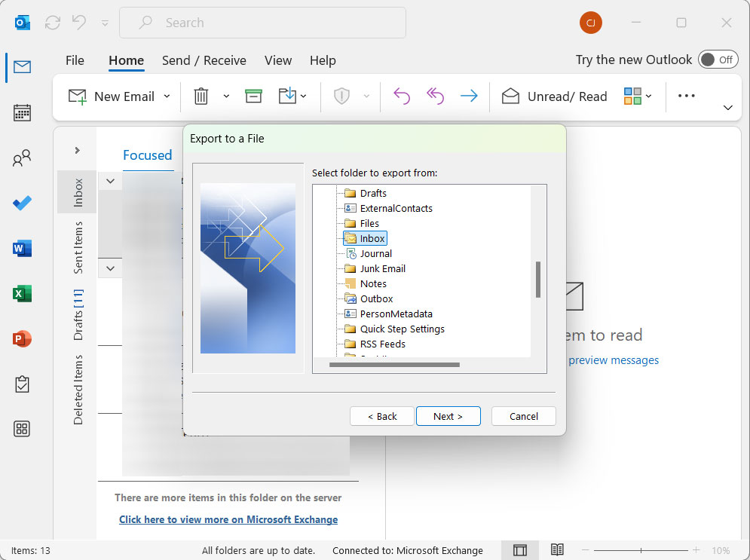This screenshot has width=750, height=560.
Task: Click the Microsoft Exchange link at the bottom
Action: 228,519
